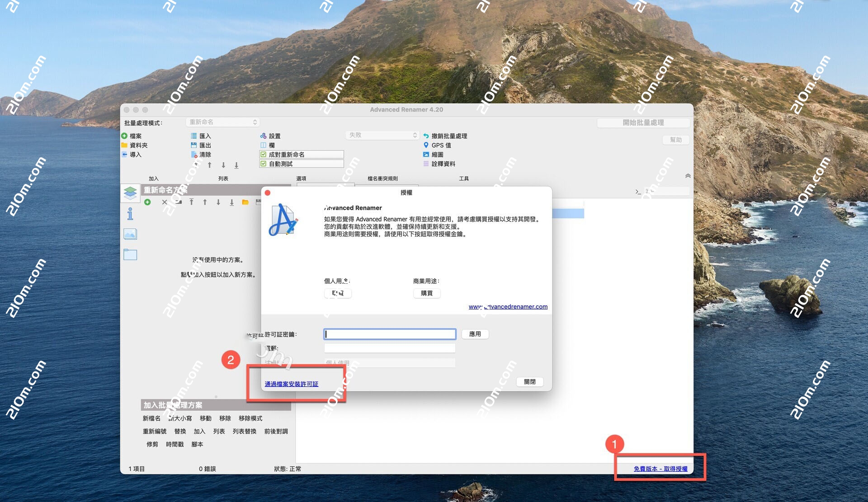Viewport: 868px width, 502px height.
Task: Undo batch processing via 撤銷批量處理 icon
Action: pos(425,136)
